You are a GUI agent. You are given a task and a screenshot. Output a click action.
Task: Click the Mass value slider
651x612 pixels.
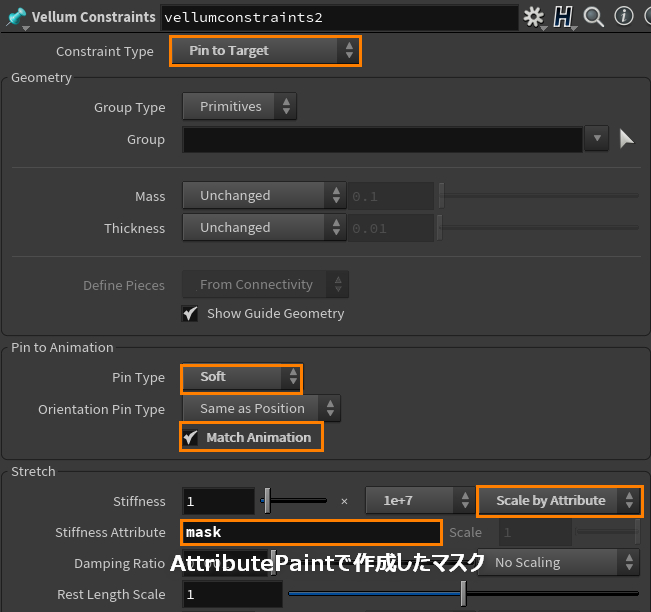coord(539,196)
